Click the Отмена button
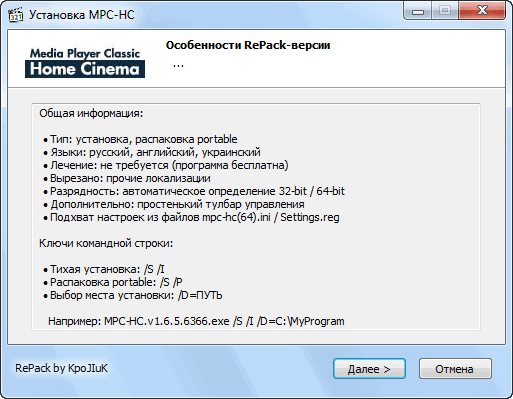Viewport: 513px width, 399px height. pos(455,369)
